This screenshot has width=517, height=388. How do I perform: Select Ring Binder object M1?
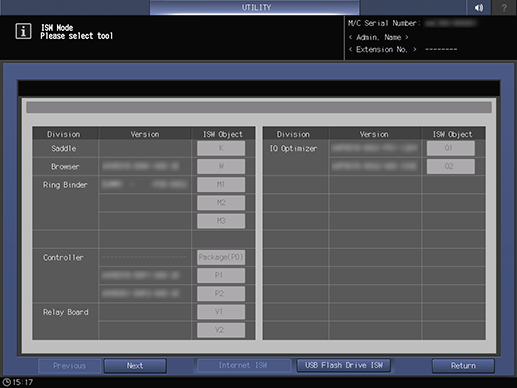(221, 184)
